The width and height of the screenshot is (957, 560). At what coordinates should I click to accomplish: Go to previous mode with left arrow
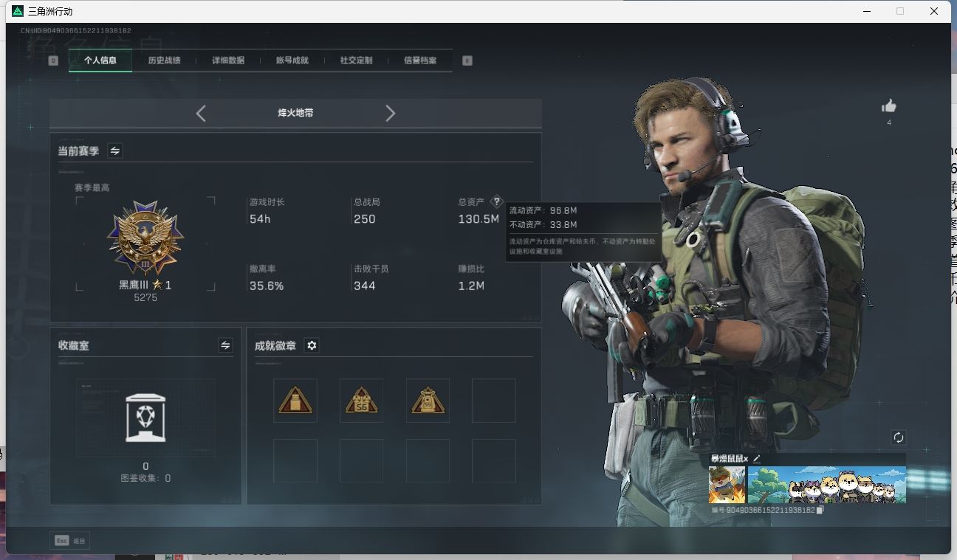pyautogui.click(x=201, y=113)
